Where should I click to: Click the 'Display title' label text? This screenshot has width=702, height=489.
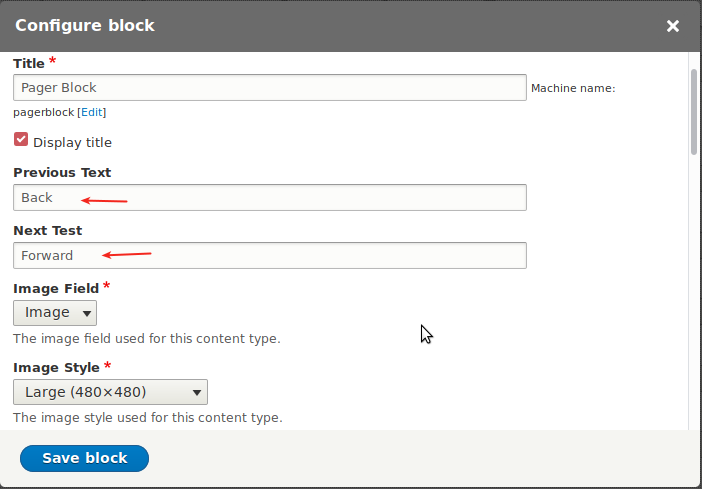(73, 142)
